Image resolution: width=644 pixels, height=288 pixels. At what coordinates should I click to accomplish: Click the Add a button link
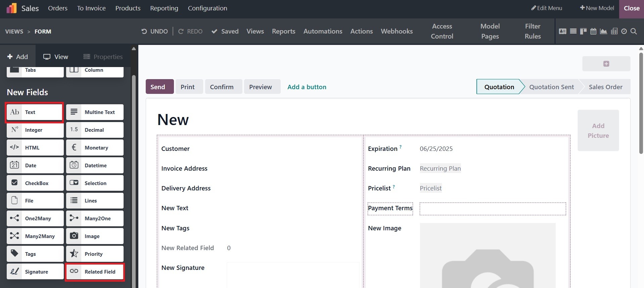[x=307, y=87]
